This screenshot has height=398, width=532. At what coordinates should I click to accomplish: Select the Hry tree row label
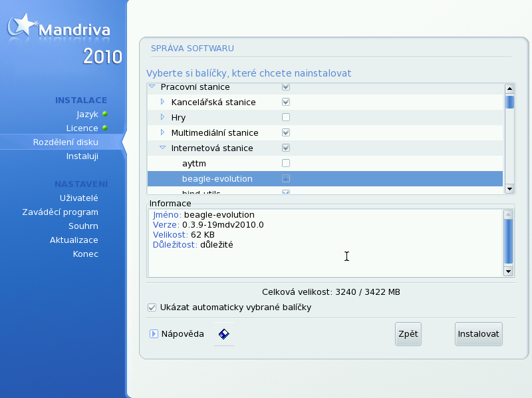coord(178,118)
